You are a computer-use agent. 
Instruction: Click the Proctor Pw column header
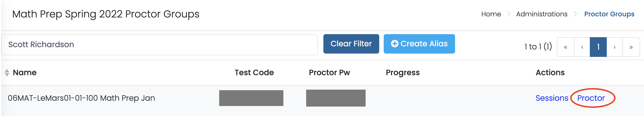click(x=329, y=73)
